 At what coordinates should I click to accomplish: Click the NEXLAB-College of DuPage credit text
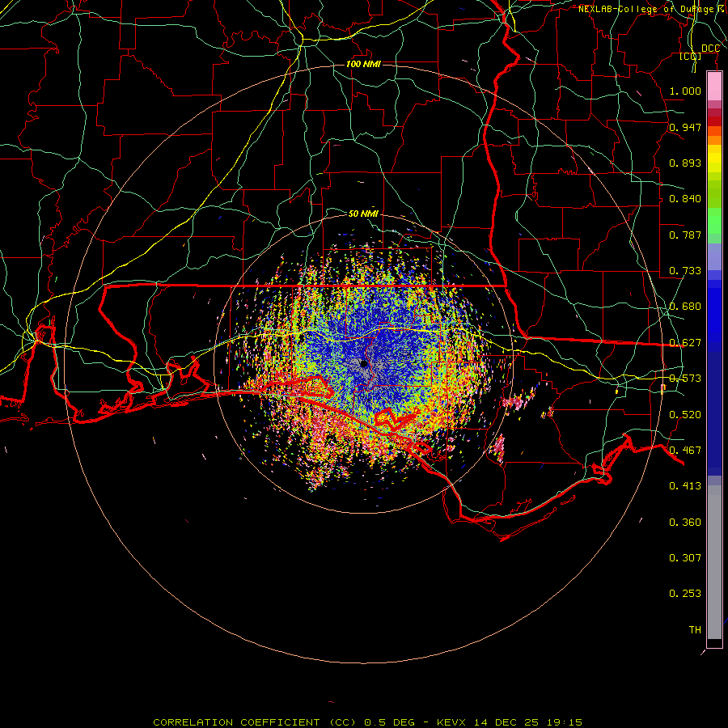(x=645, y=9)
